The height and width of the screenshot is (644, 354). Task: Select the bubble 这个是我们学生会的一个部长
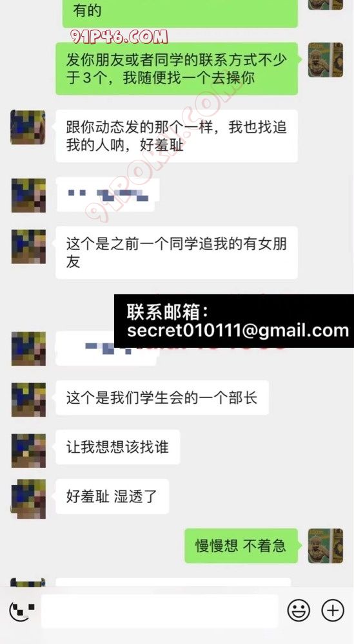[x=162, y=397]
